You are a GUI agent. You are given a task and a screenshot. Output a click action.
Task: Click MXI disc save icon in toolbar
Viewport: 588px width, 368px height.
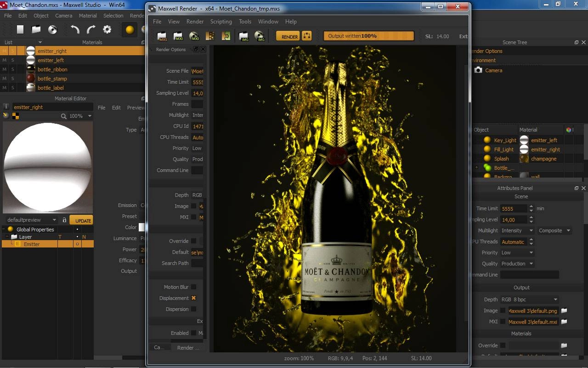coord(194,36)
